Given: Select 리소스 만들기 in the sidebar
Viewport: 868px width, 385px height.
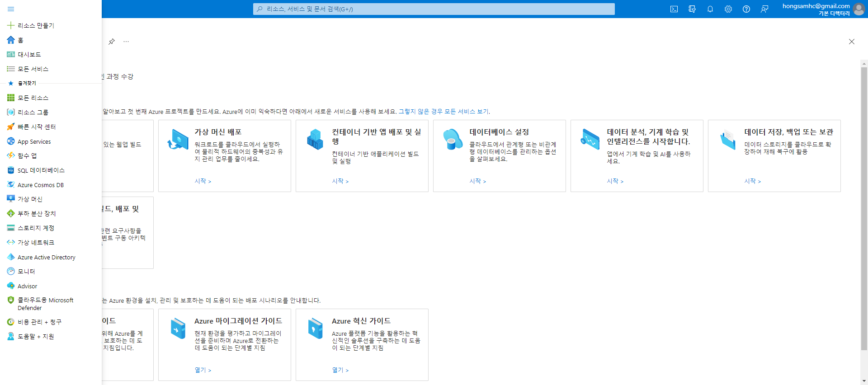Looking at the screenshot, I should tap(36, 26).
